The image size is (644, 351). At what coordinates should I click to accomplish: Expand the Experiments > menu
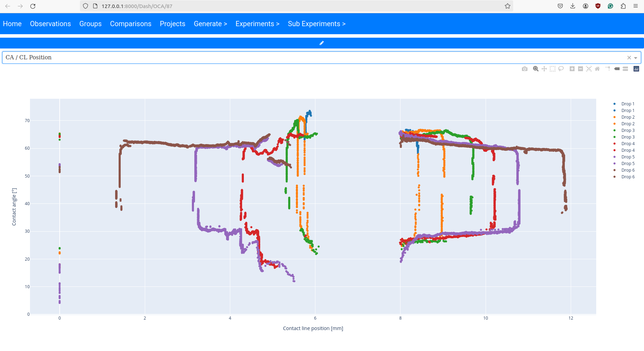pos(257,24)
